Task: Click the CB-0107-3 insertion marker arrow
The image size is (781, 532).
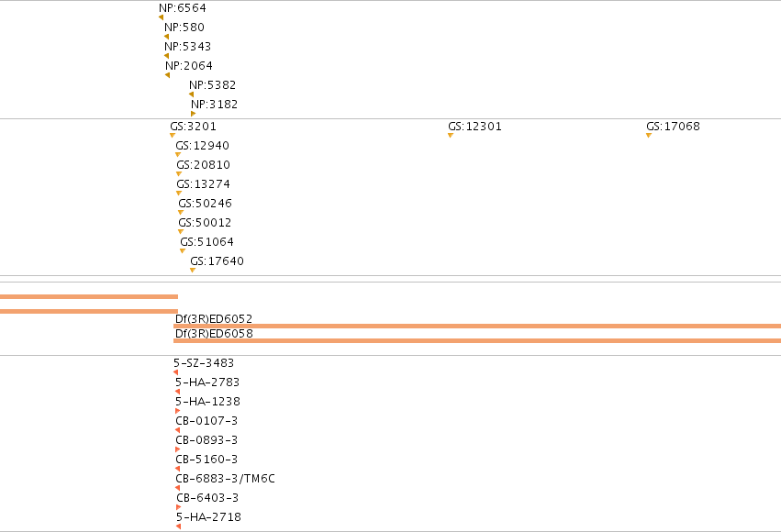Action: pos(178,430)
